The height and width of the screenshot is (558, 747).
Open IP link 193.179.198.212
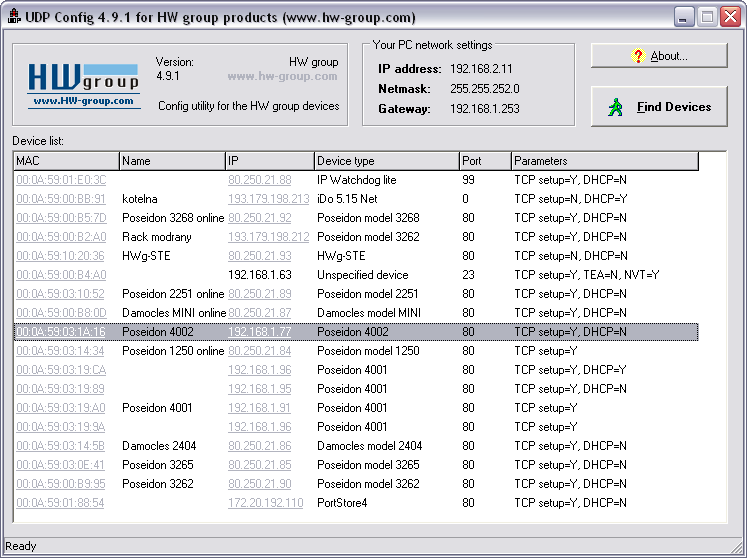coord(269,237)
